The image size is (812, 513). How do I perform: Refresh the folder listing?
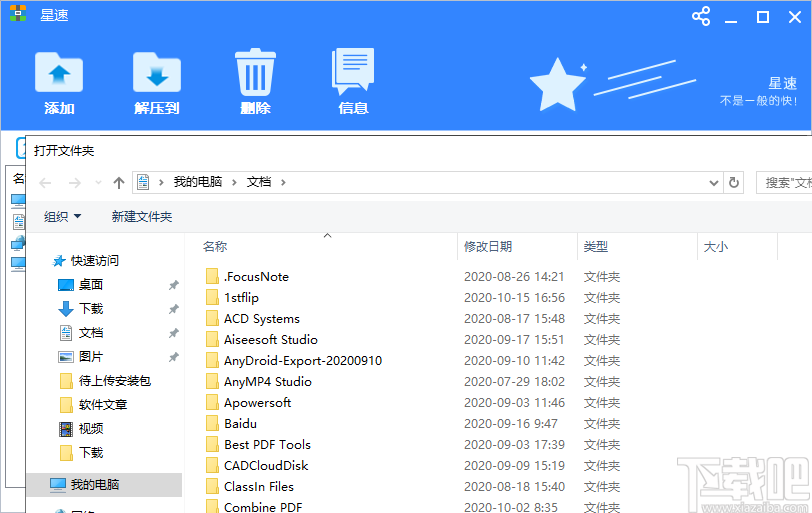(734, 182)
